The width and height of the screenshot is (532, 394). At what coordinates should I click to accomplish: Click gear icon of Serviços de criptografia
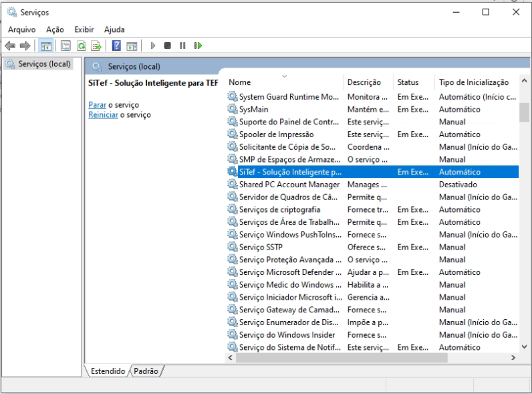233,209
